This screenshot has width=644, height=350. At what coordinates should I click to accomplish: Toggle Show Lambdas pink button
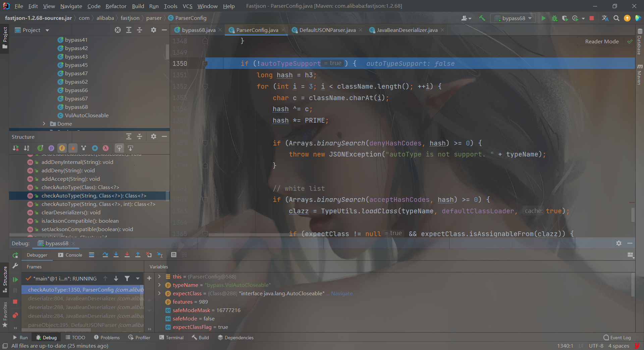pos(106,148)
